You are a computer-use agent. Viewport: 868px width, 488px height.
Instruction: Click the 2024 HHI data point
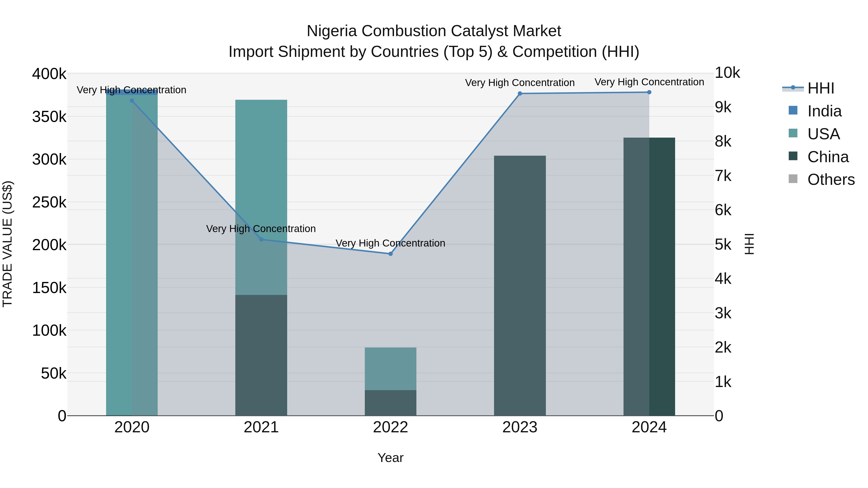[x=649, y=92]
